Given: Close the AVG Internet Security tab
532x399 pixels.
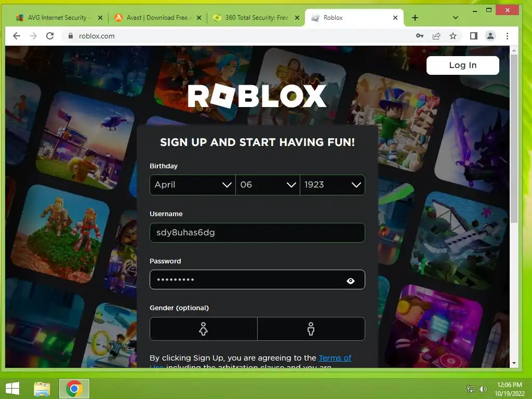Looking at the screenshot, I should [100, 18].
